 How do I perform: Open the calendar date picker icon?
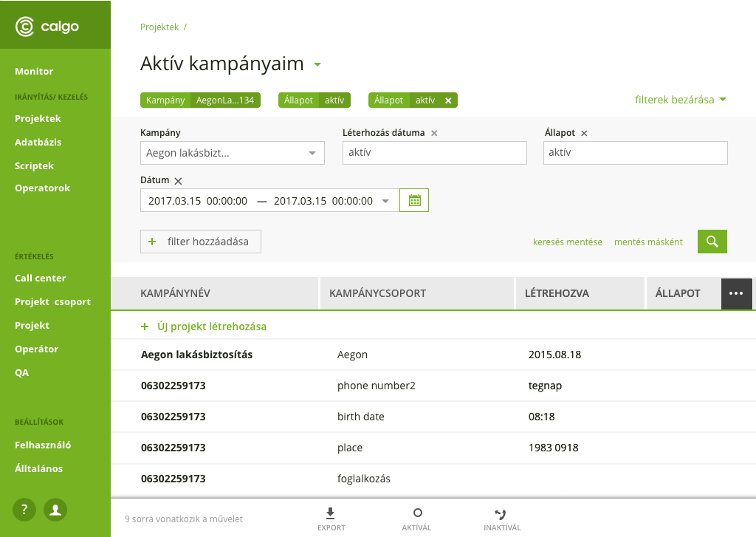pyautogui.click(x=414, y=200)
